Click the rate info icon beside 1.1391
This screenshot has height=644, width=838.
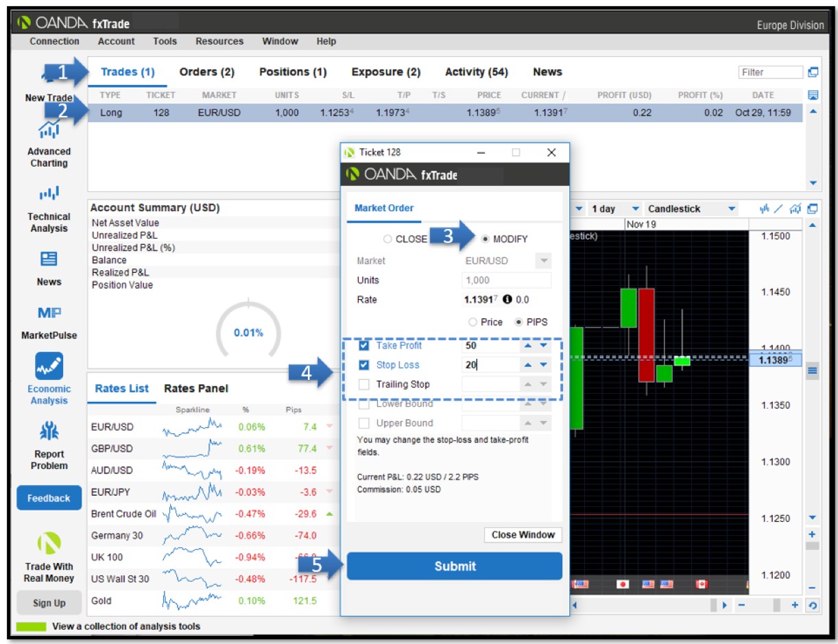[507, 300]
